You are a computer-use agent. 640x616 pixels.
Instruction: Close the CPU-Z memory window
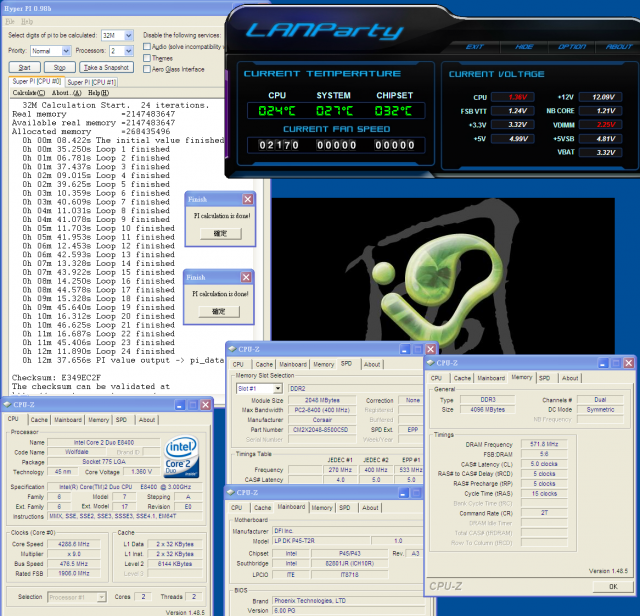(629, 363)
